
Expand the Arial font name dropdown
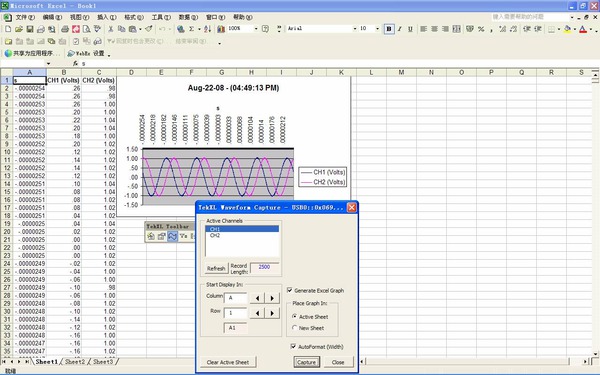(355, 29)
